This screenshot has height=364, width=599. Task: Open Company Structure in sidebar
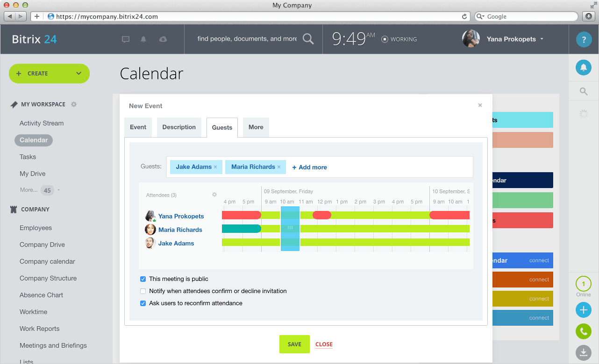48,278
